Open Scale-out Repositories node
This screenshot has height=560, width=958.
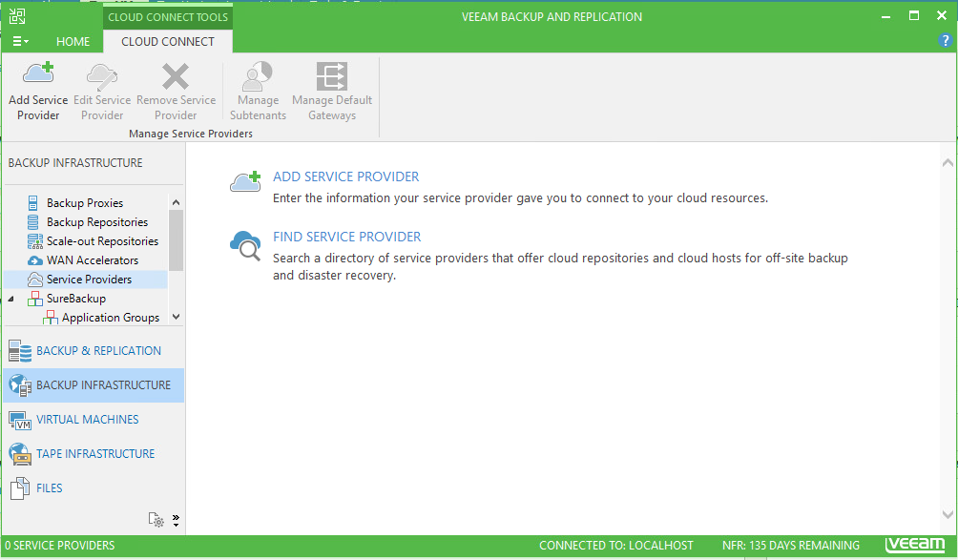(x=102, y=241)
